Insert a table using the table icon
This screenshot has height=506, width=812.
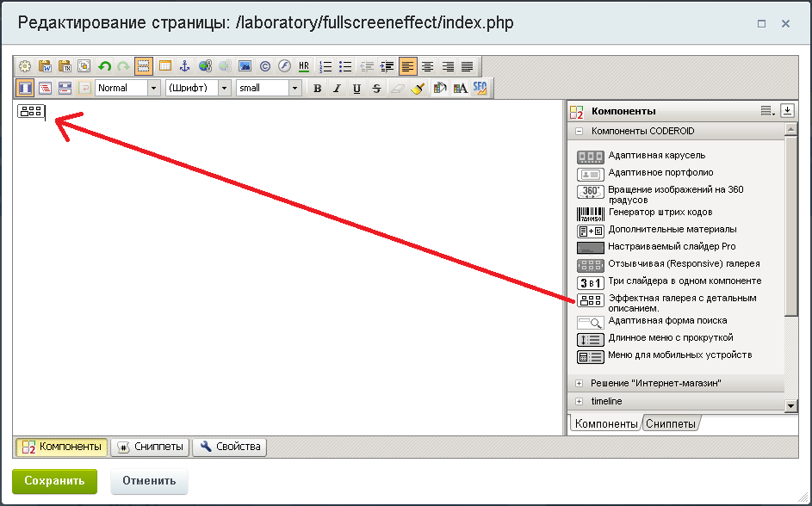pos(164,66)
